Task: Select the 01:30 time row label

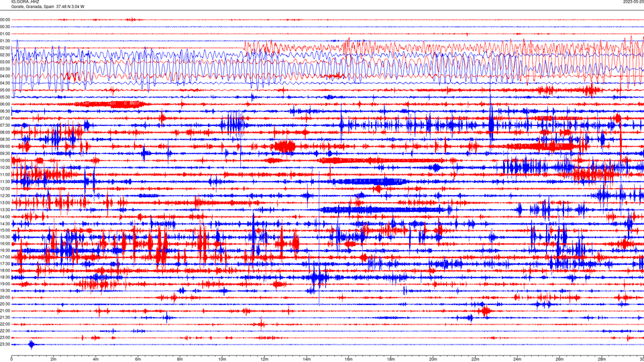Action: click(x=5, y=41)
